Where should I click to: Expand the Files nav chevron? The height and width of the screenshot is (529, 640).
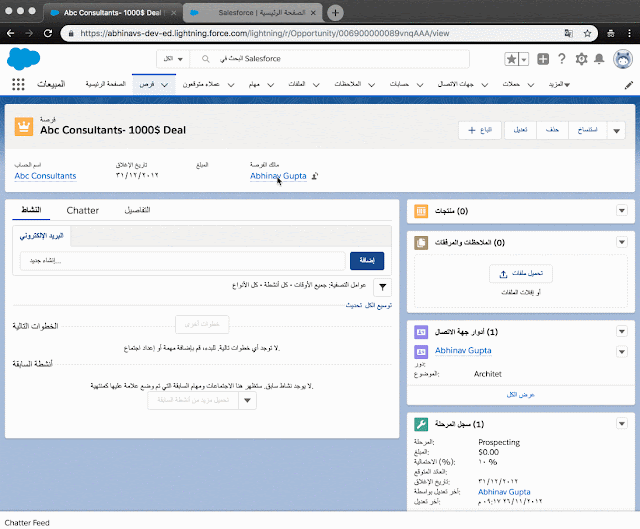pyautogui.click(x=316, y=85)
